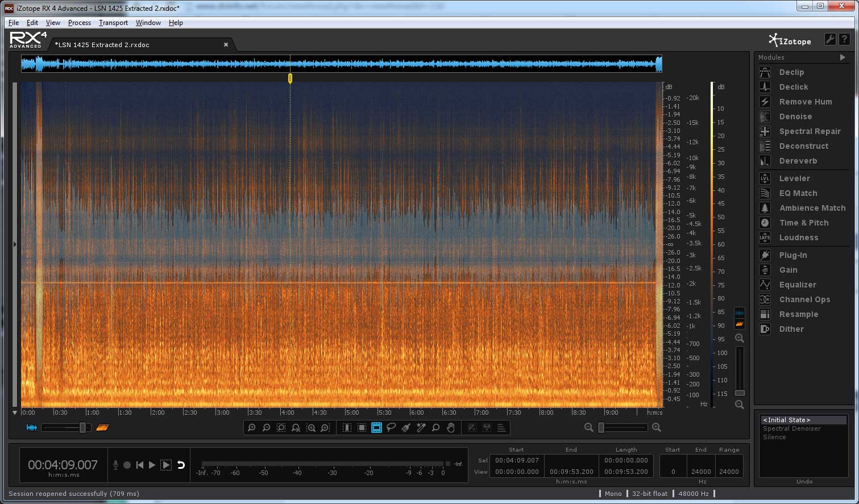The width and height of the screenshot is (859, 504).
Task: Open the View menu
Action: tap(53, 23)
